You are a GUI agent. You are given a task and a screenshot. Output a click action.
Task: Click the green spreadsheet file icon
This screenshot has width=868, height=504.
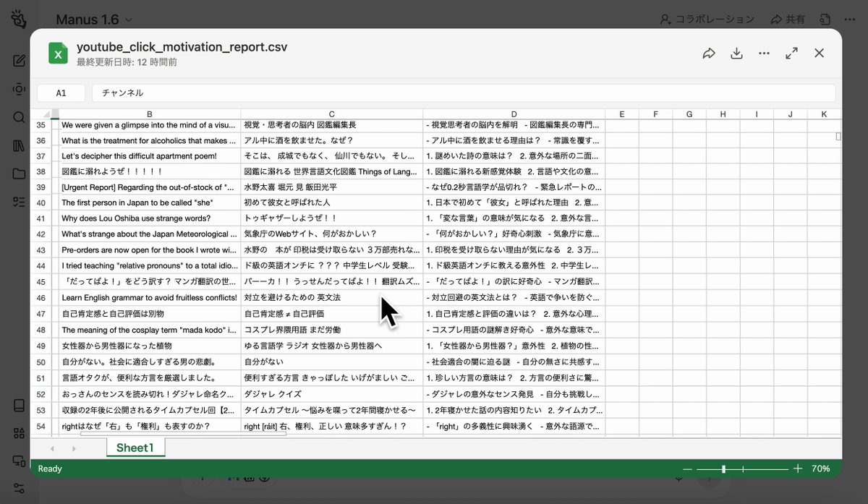(58, 54)
